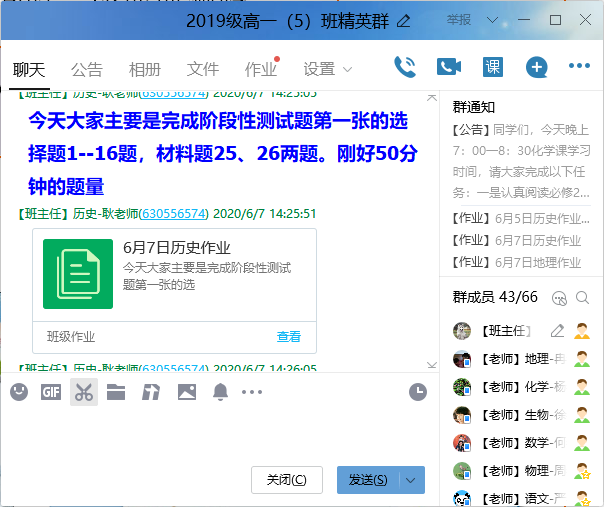
Task: Click the invite members plus icon
Action: [x=537, y=67]
